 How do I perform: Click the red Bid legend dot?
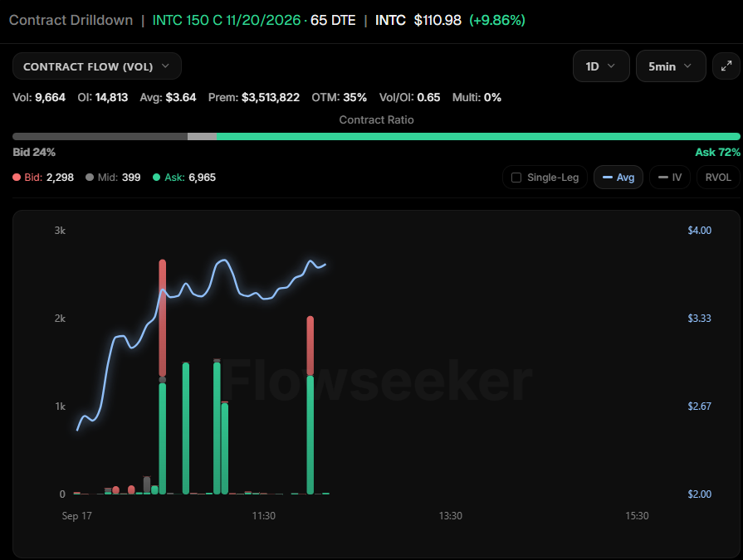tap(17, 178)
